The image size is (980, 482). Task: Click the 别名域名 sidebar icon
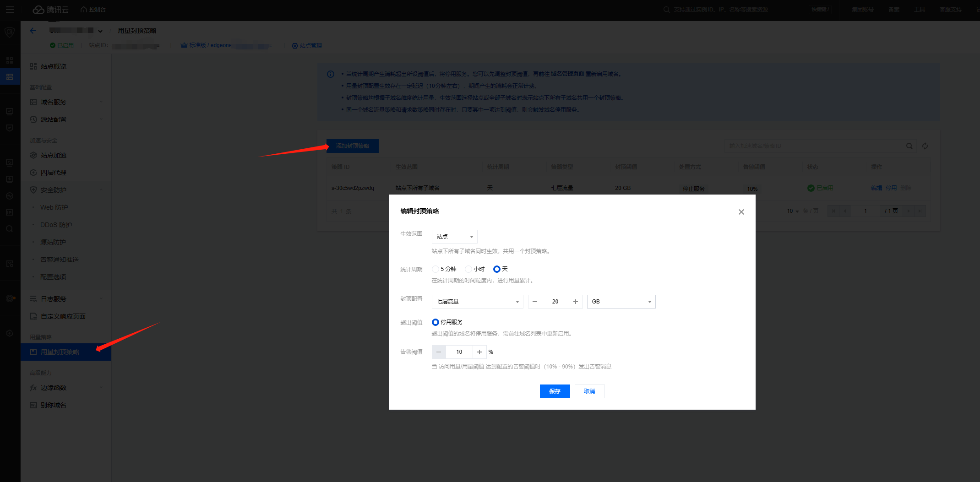click(x=33, y=405)
